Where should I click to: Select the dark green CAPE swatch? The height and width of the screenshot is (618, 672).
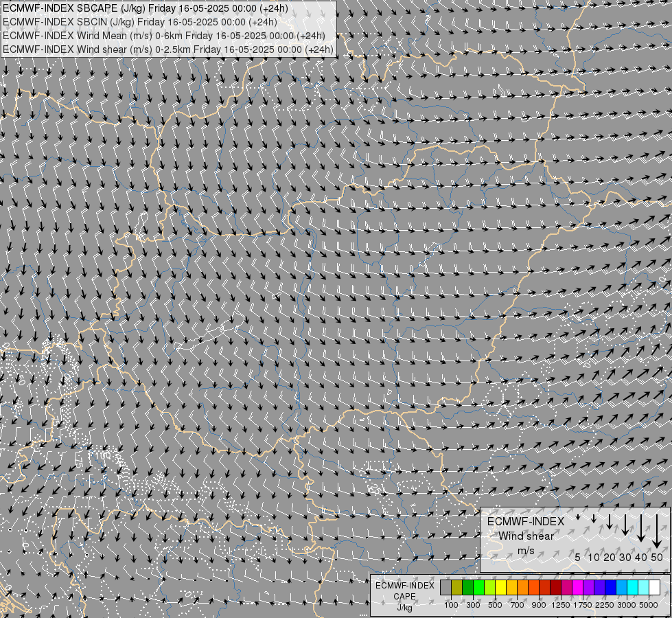coord(468,588)
